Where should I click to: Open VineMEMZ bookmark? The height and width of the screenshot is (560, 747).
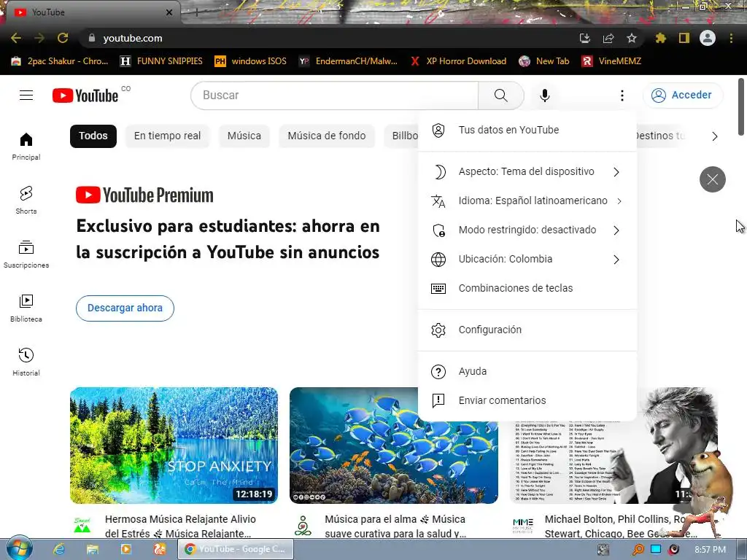pos(612,61)
